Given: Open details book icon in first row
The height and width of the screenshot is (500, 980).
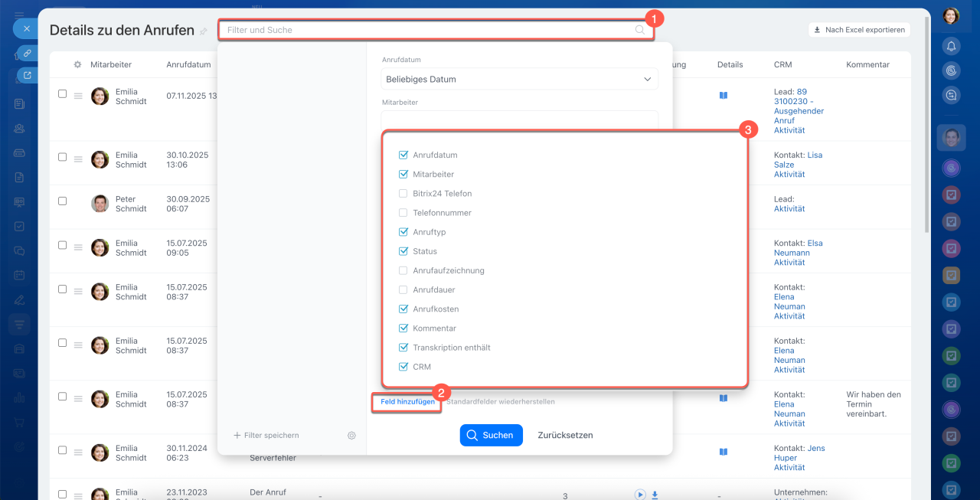Looking at the screenshot, I should pos(724,96).
